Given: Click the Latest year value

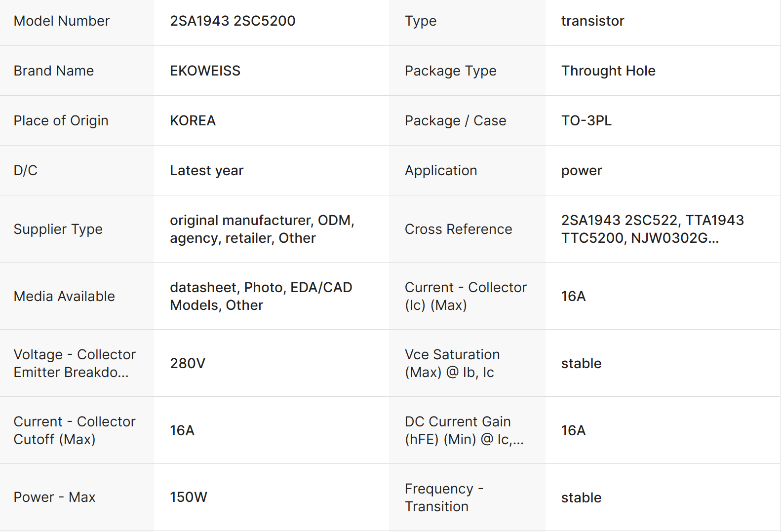Looking at the screenshot, I should click(206, 170).
